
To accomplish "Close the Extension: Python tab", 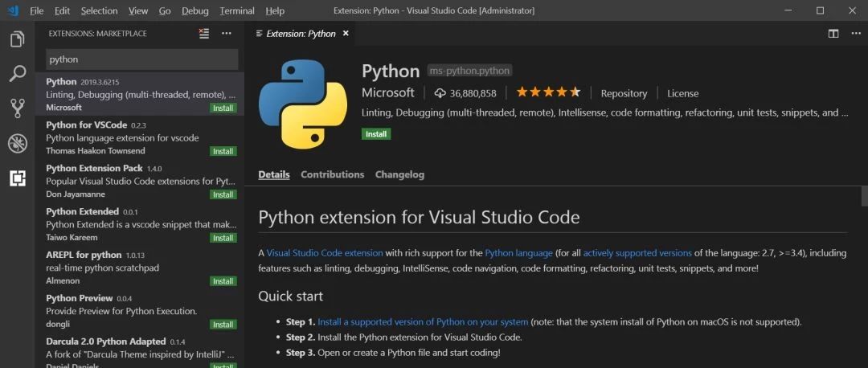I will 346,34.
